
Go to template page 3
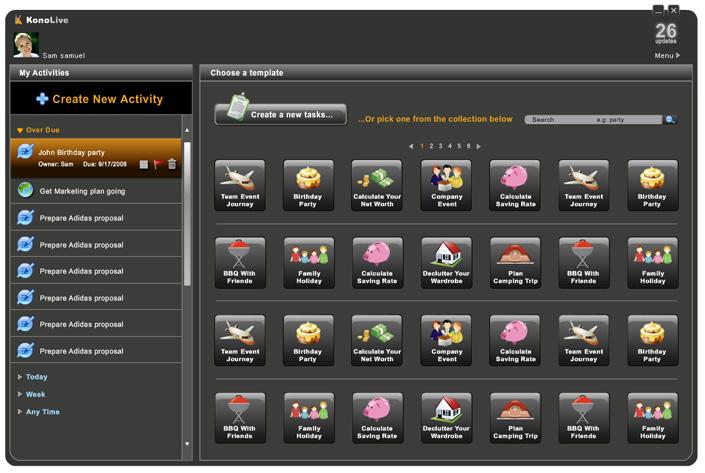click(440, 146)
